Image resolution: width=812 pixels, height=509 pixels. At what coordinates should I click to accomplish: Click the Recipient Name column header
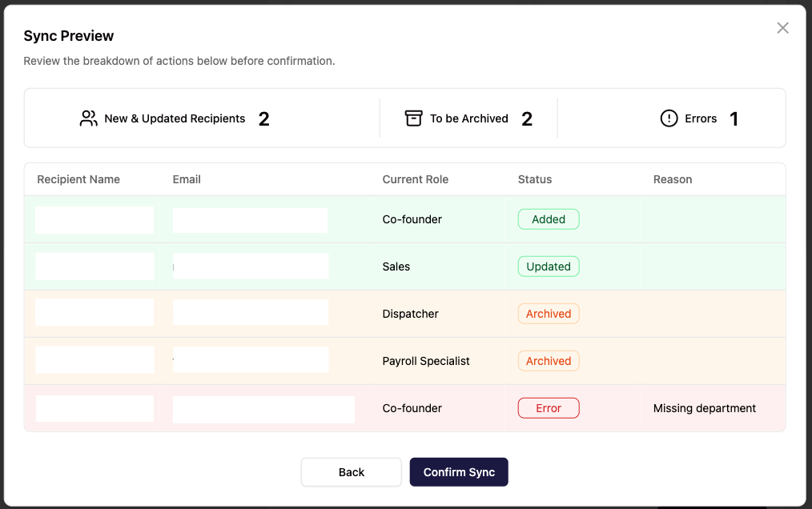pyautogui.click(x=78, y=179)
